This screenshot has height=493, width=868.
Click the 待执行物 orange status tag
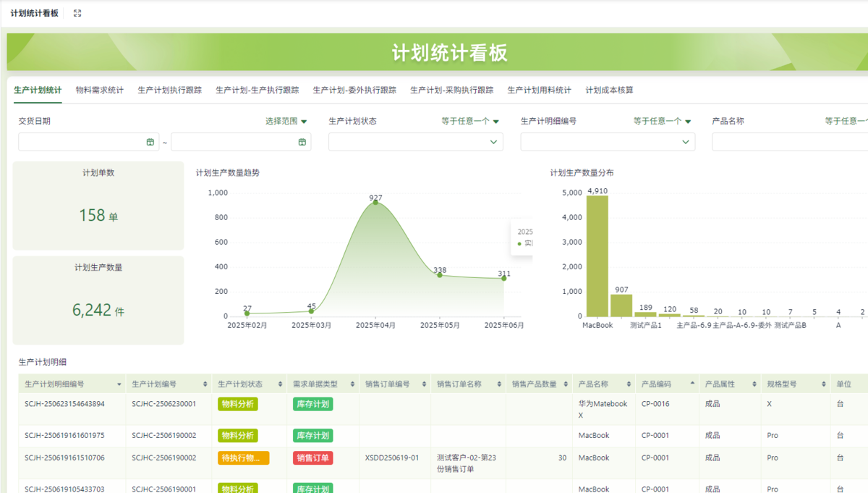[243, 458]
